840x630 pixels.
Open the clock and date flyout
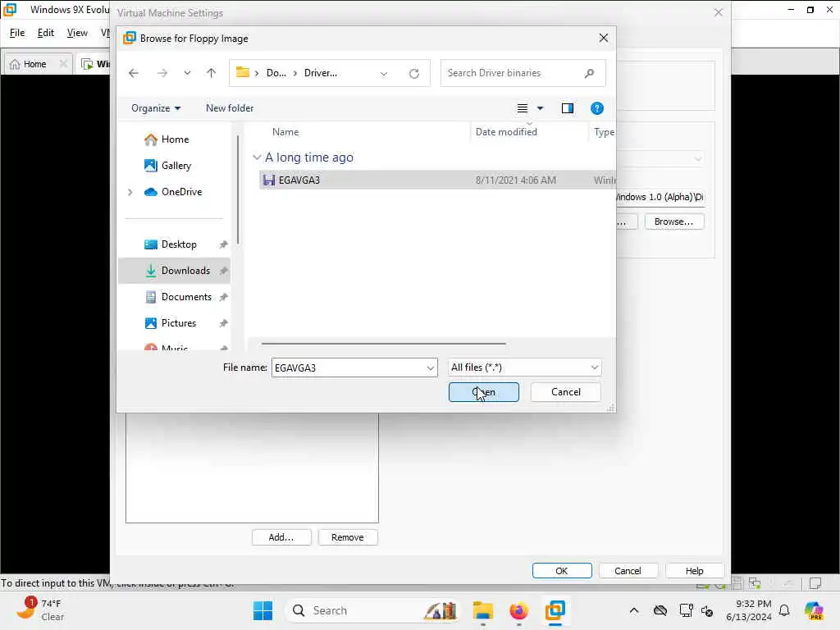click(x=749, y=610)
